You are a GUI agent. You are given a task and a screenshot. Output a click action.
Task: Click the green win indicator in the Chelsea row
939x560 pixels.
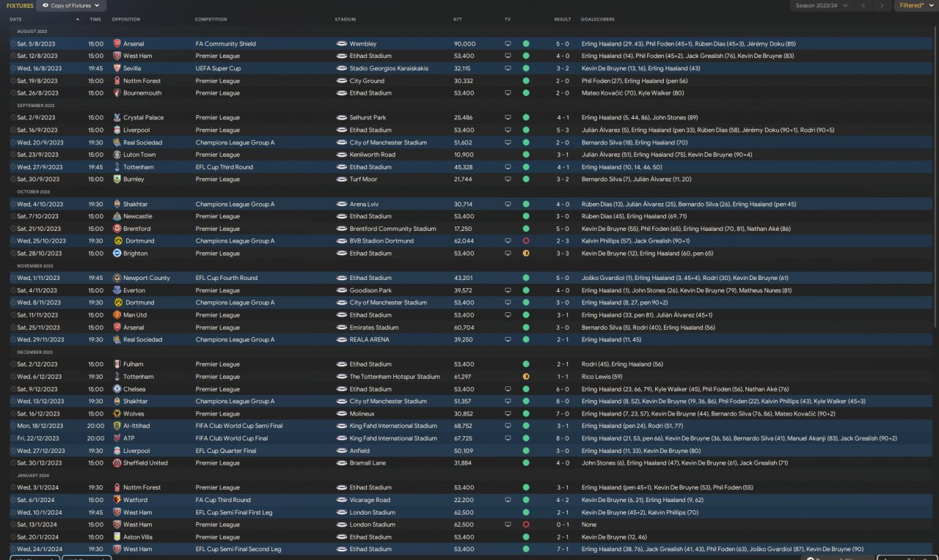526,389
